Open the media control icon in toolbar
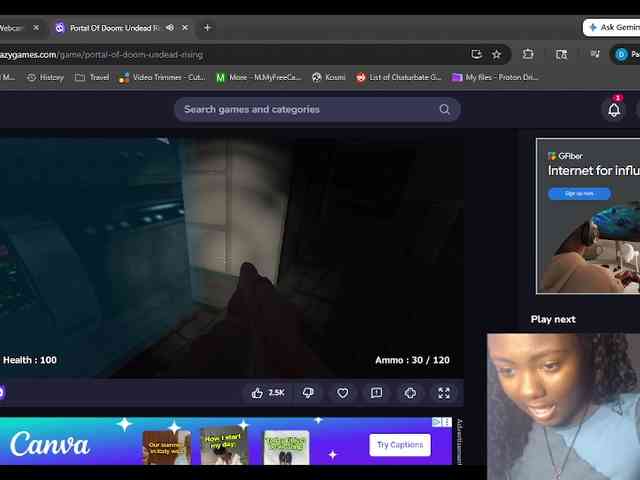Screen dimensions: 640x480 tap(595, 54)
